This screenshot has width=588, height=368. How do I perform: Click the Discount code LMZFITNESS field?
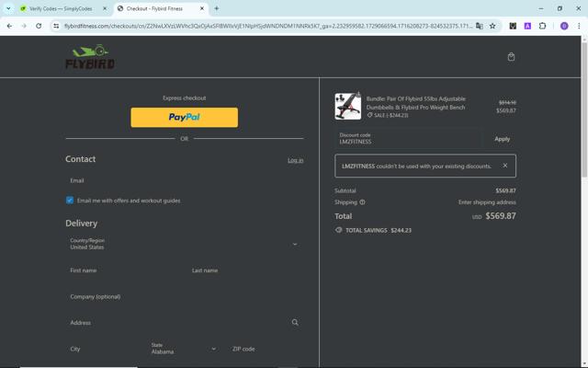(408, 139)
